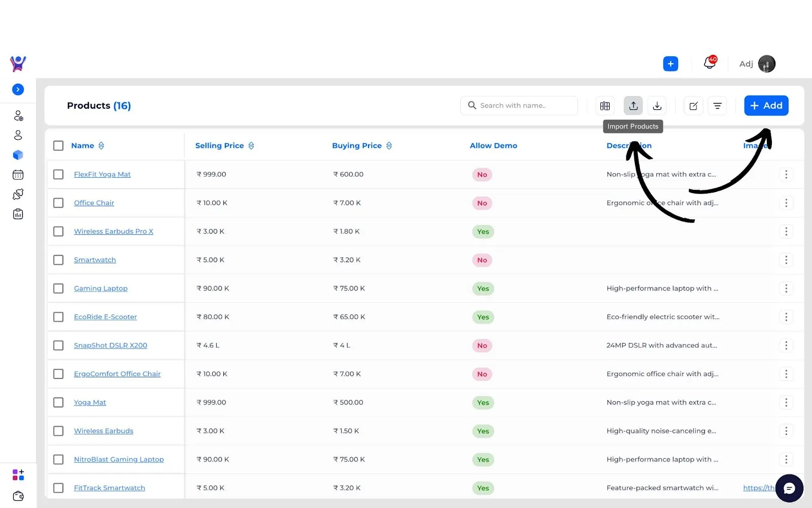Select the Office Chair row checkbox
The width and height of the screenshot is (812, 508).
(x=58, y=203)
